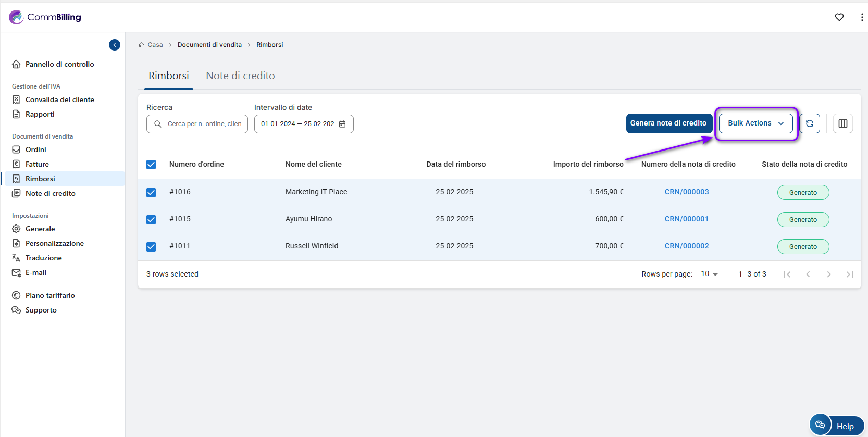This screenshot has height=437, width=868.
Task: Collapse the sidebar with the arrow button
Action: coord(115,45)
